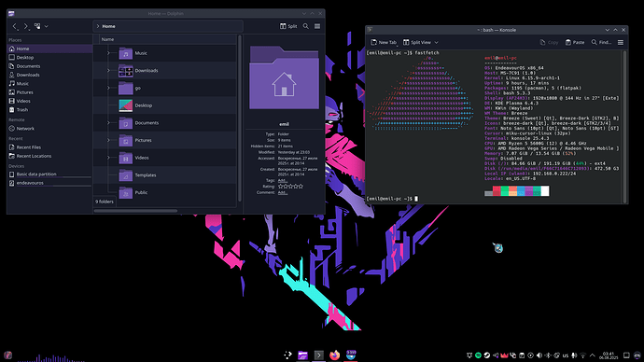Open Network in the Places panel

(x=49, y=129)
